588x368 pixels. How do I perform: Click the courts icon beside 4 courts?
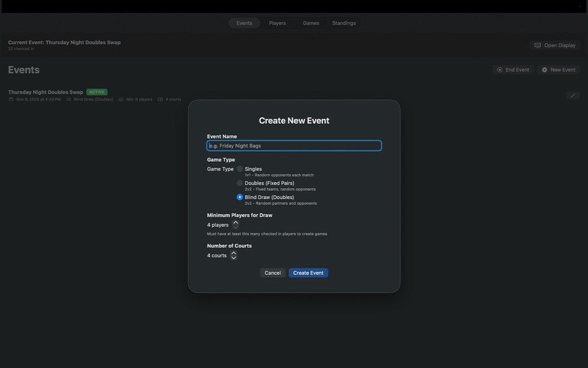(160, 100)
